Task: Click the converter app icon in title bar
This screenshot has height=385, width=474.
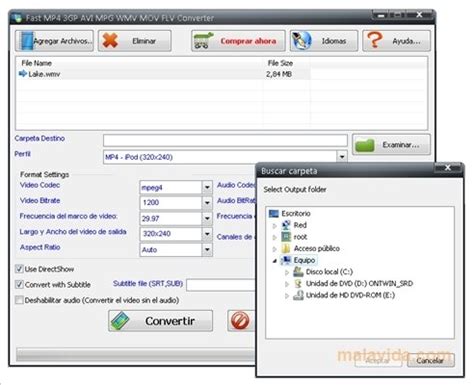Action: [17, 17]
